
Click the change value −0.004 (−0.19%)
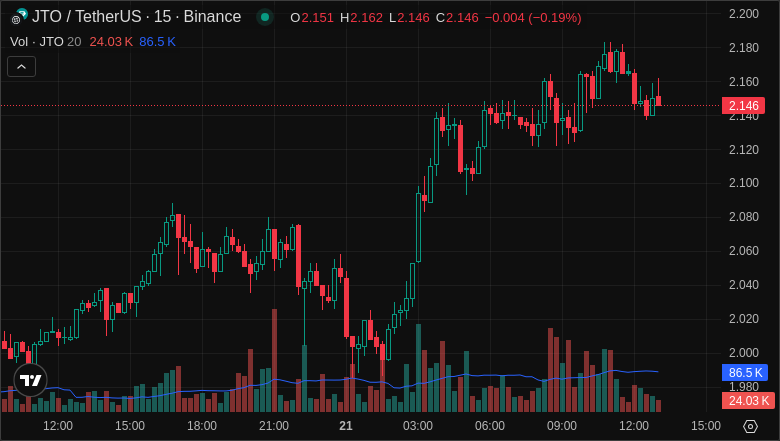533,18
